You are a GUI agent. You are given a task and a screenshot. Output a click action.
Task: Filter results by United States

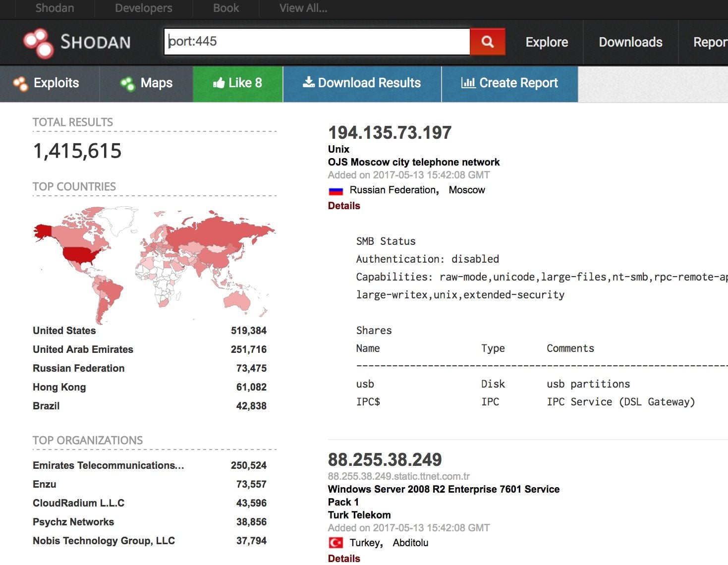click(x=64, y=331)
